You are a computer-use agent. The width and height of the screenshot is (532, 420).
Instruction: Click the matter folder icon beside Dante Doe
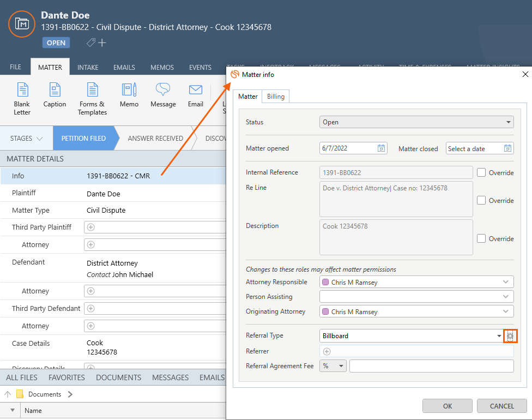coord(22,24)
